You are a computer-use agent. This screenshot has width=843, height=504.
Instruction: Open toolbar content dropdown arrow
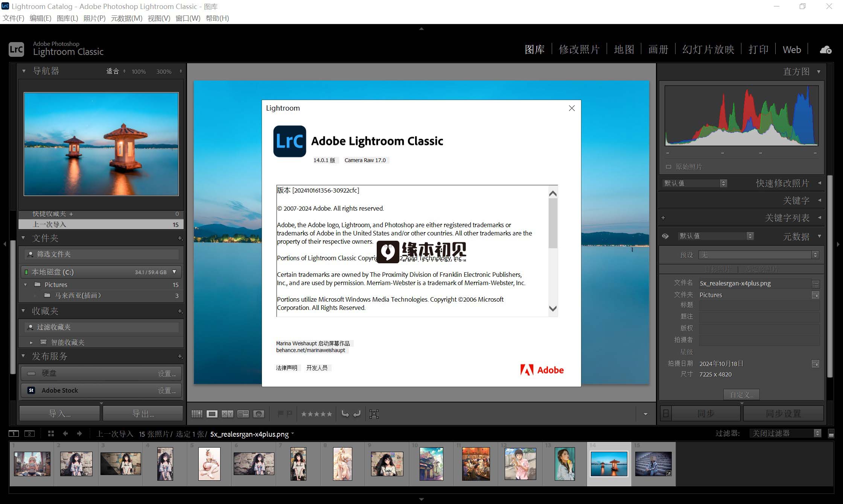pyautogui.click(x=645, y=414)
